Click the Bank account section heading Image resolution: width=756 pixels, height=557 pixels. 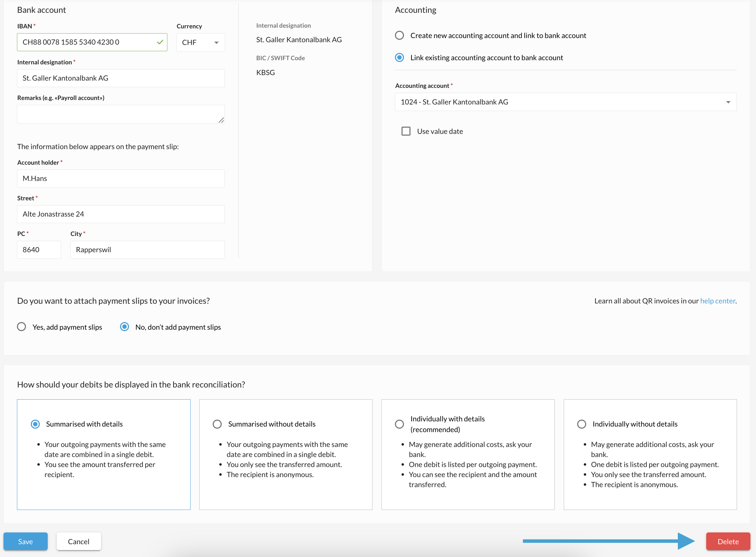pyautogui.click(x=42, y=10)
